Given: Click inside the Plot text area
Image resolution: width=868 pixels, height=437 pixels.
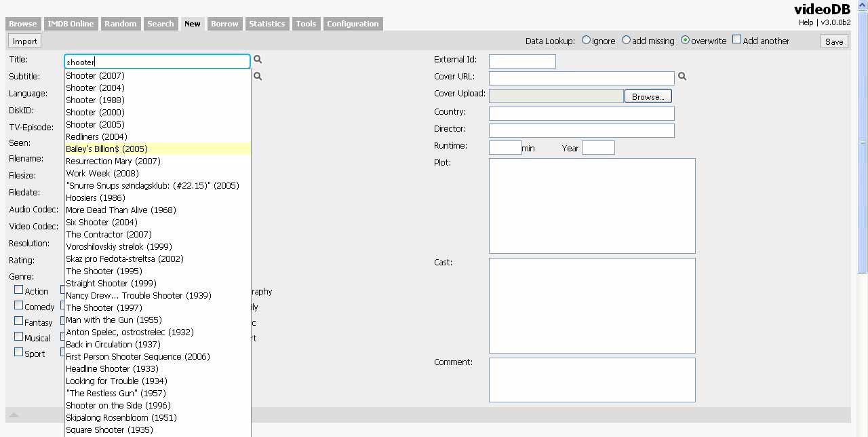Looking at the screenshot, I should pos(591,206).
